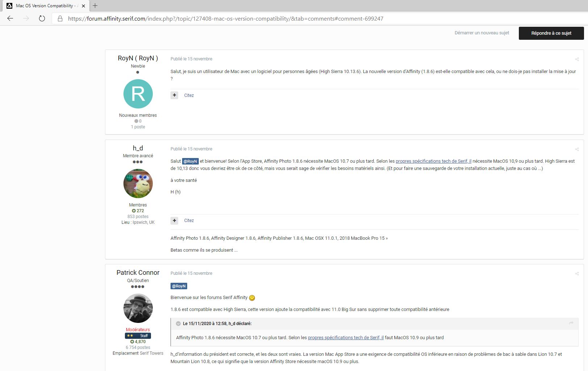Viewport: 588px width, 371px height.
Task: Click the Modérateurs group label
Action: [x=138, y=330]
